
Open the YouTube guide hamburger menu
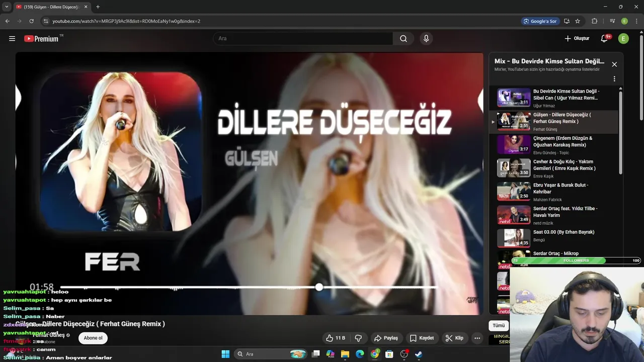click(x=12, y=39)
